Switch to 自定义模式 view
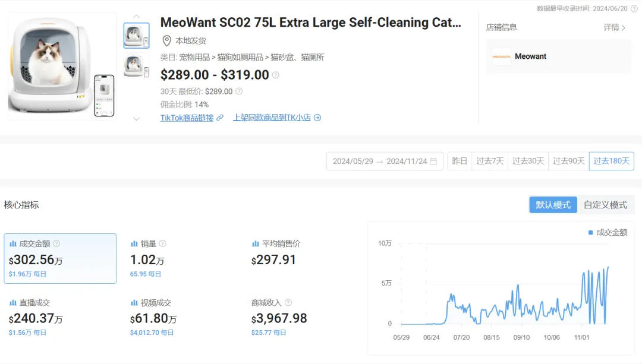 coord(605,205)
